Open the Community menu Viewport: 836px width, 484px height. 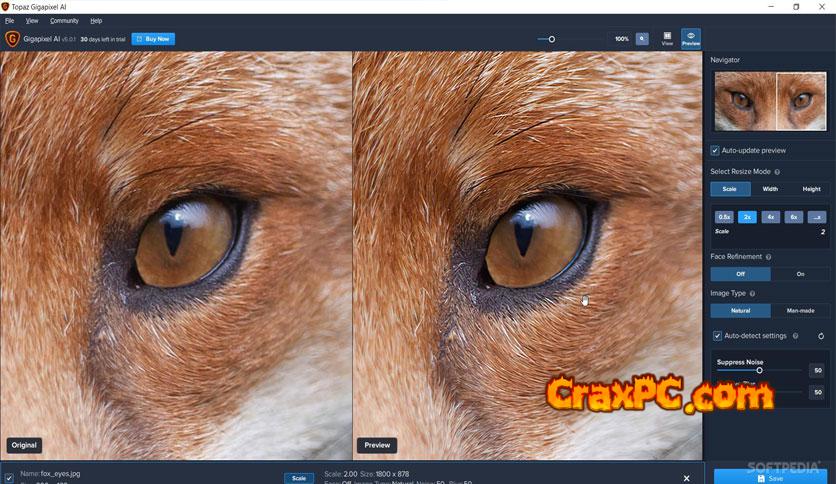64,21
